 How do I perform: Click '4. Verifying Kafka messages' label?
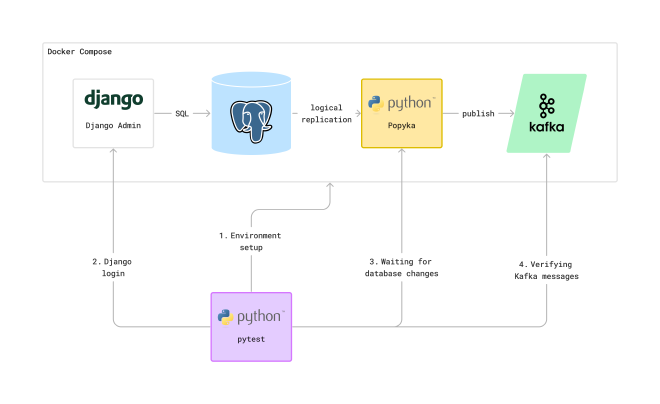tap(547, 269)
